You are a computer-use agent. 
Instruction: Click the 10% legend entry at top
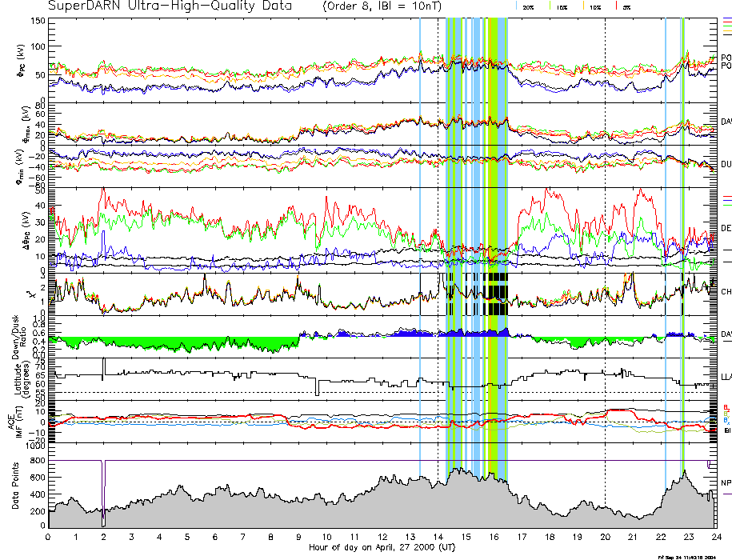[x=594, y=6]
